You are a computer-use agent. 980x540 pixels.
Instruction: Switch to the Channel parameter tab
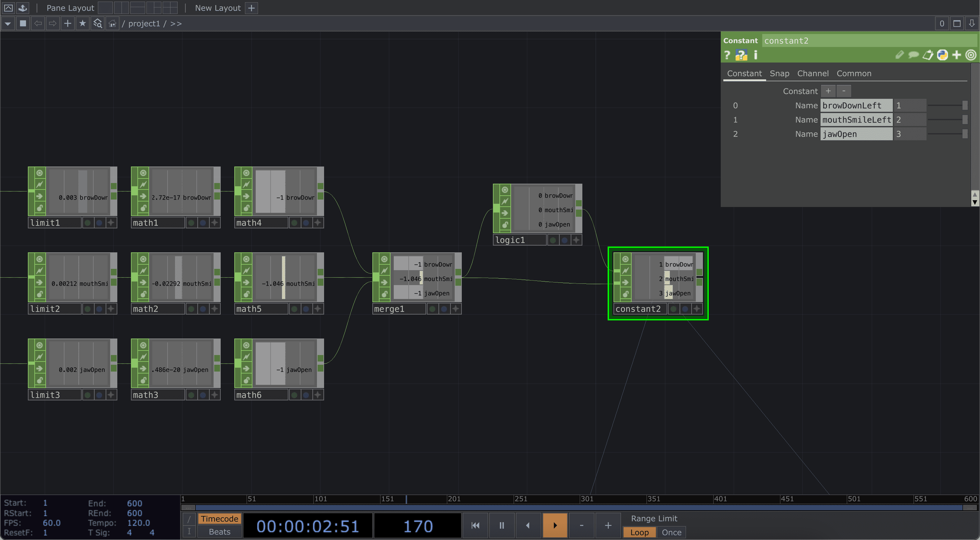[x=812, y=74]
